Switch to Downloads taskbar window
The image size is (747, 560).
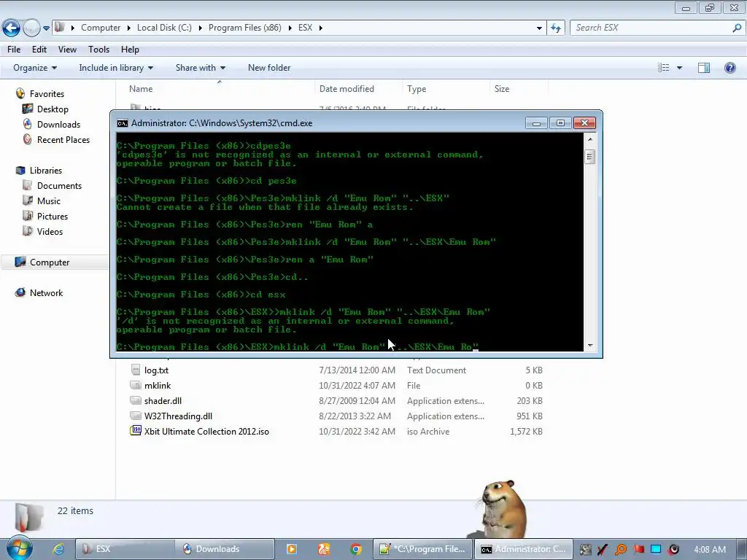(x=225, y=549)
